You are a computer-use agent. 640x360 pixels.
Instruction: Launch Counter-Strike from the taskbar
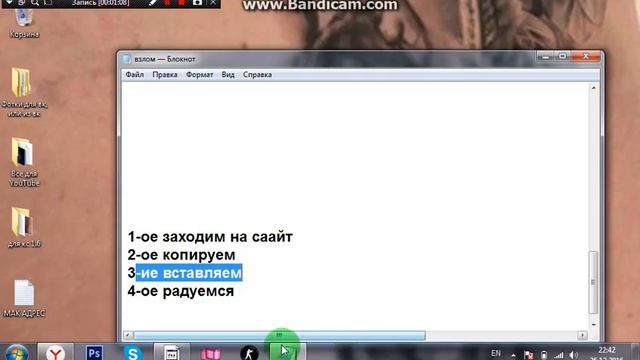[249, 353]
